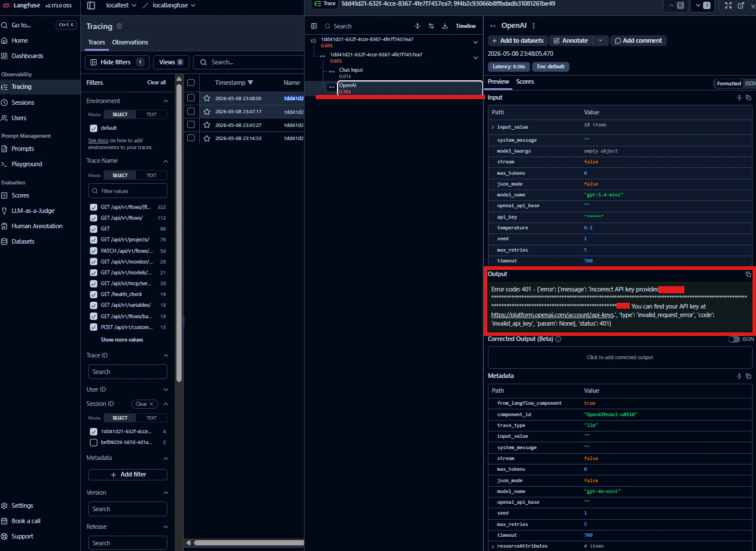This screenshot has width=756, height=551.
Task: Star the trace from 23:48:05
Action: (207, 98)
